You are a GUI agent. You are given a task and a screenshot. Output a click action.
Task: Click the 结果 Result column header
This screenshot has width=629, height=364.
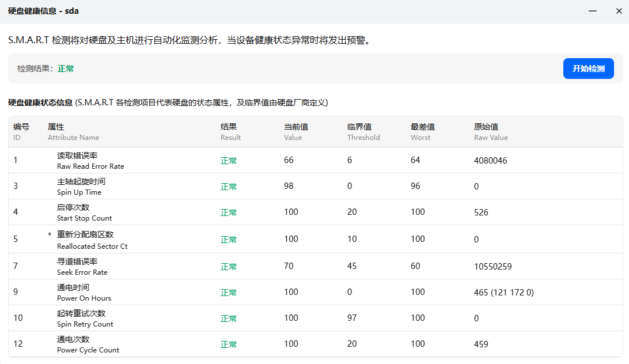coord(230,131)
